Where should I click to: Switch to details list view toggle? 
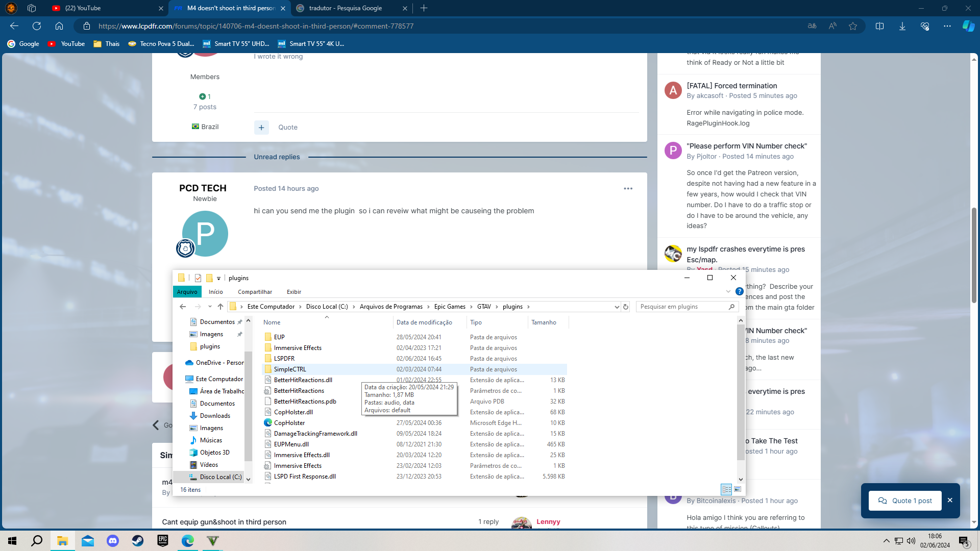726,489
